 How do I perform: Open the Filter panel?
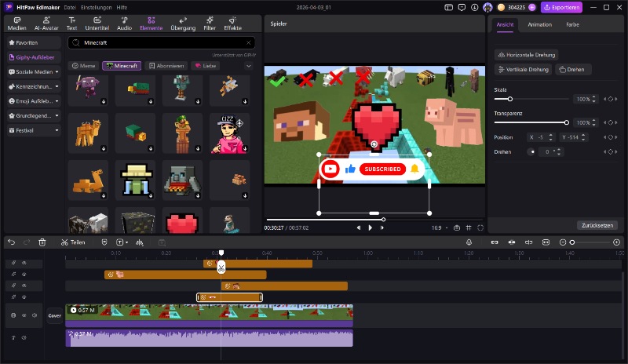[210, 24]
